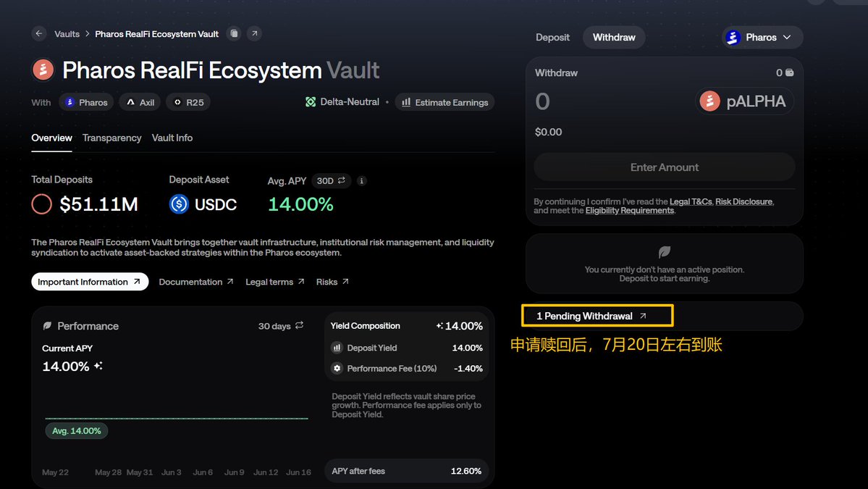Click the Deposit Yield bar chart icon
The image size is (868, 489).
click(x=337, y=348)
